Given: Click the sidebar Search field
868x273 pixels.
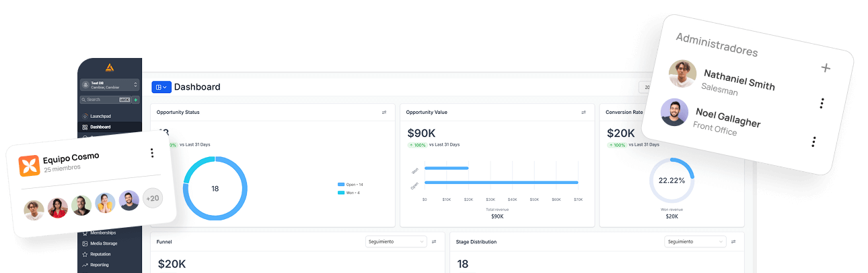Looking at the screenshot, I should [x=101, y=100].
